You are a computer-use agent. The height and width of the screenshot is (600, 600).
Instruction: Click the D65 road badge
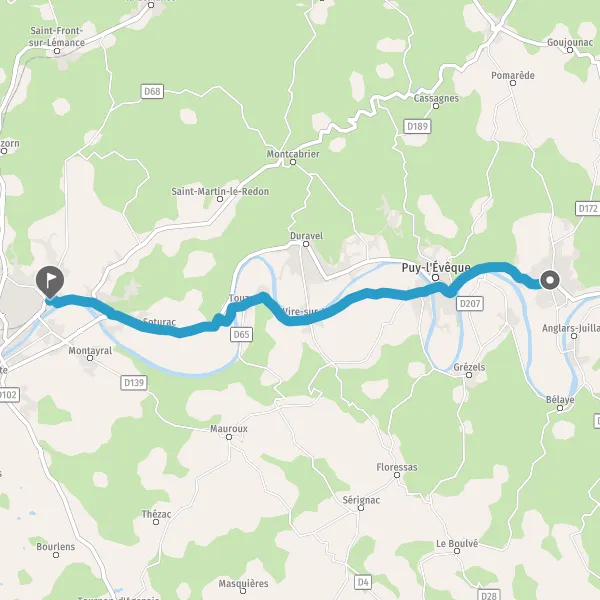(x=241, y=334)
